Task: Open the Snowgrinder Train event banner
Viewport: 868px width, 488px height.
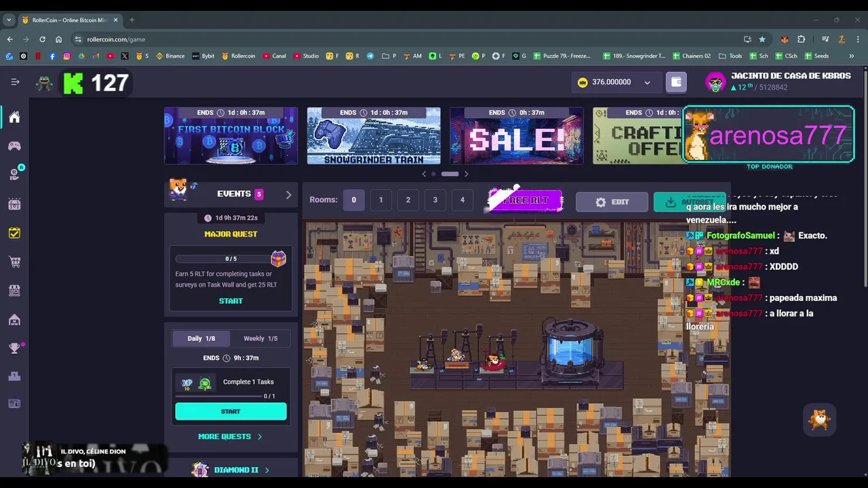Action: click(x=374, y=136)
